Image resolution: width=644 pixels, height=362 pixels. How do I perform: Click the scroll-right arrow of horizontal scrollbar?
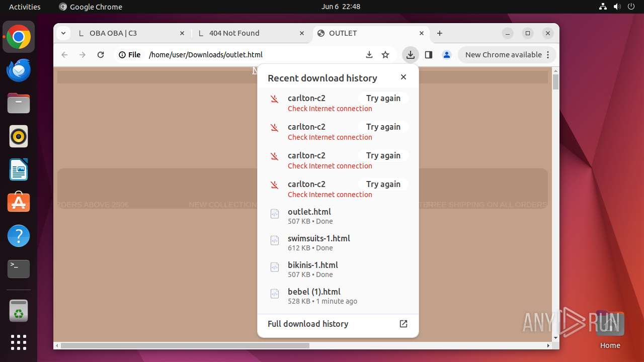tap(548, 345)
